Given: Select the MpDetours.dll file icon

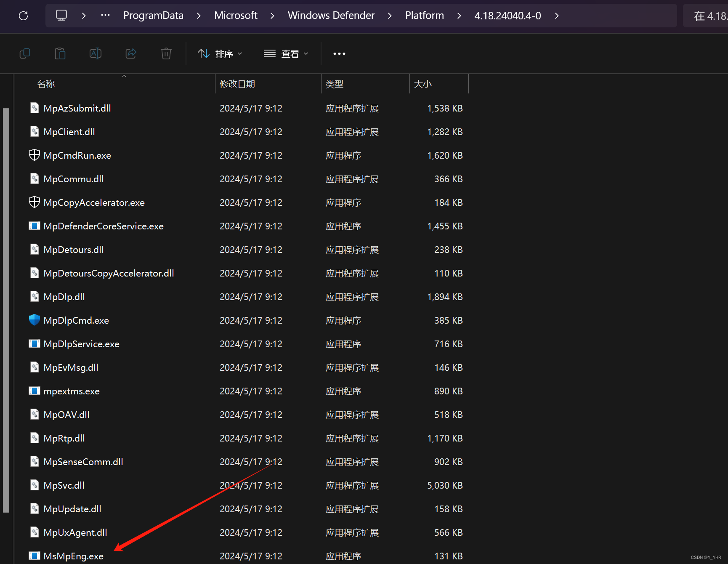Looking at the screenshot, I should click(35, 249).
